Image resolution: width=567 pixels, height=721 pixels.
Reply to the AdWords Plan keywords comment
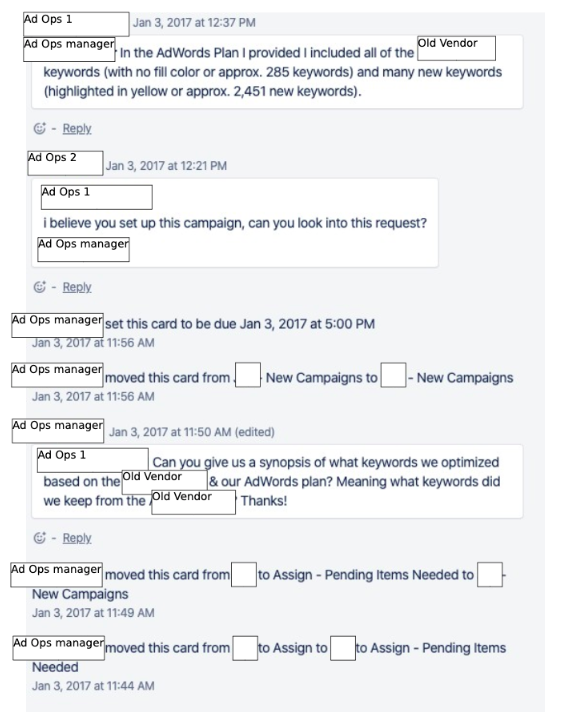point(77,128)
